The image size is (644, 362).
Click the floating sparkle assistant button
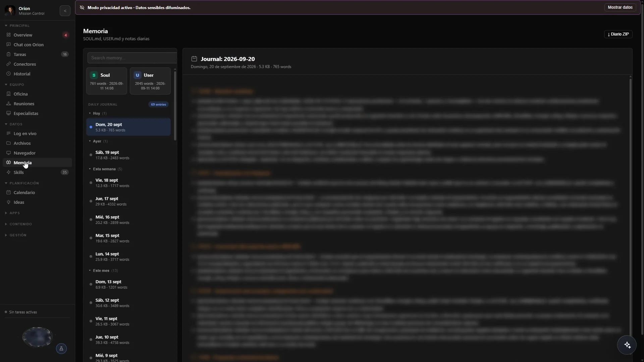tap(627, 345)
